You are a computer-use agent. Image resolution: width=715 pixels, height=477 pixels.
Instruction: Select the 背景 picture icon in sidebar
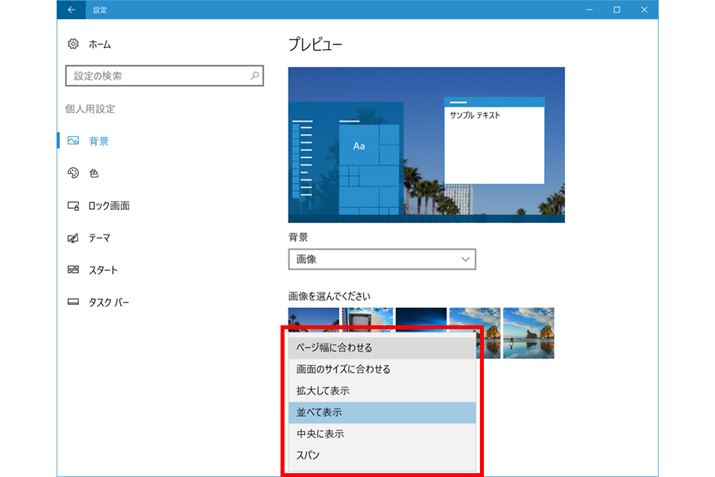(73, 142)
